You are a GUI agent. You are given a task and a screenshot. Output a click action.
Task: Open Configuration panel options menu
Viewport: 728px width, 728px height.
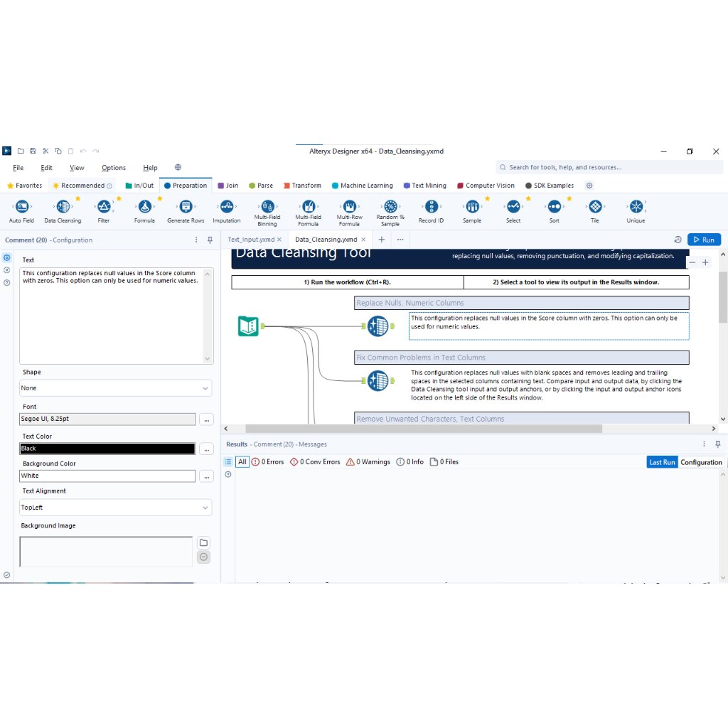(x=196, y=240)
